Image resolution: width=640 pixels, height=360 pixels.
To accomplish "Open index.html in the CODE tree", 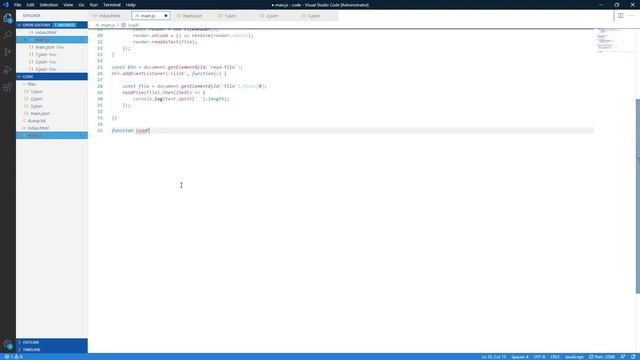I will pyautogui.click(x=52, y=128).
